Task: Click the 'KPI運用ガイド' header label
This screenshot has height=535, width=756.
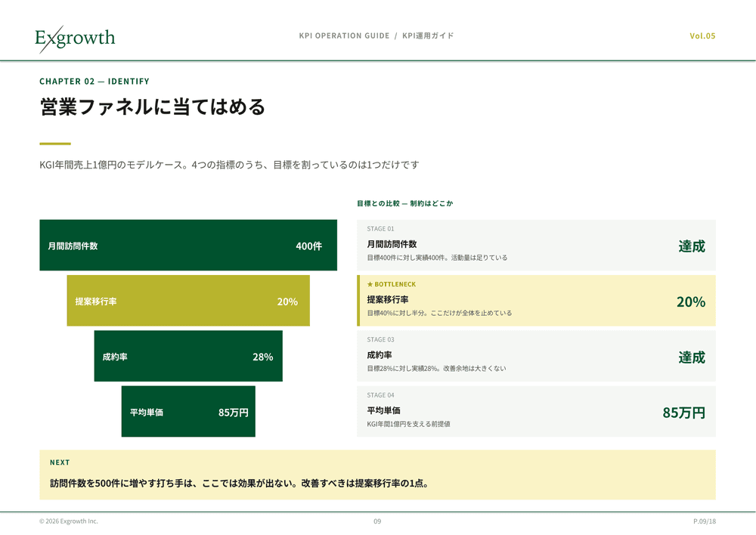Action: click(x=428, y=36)
